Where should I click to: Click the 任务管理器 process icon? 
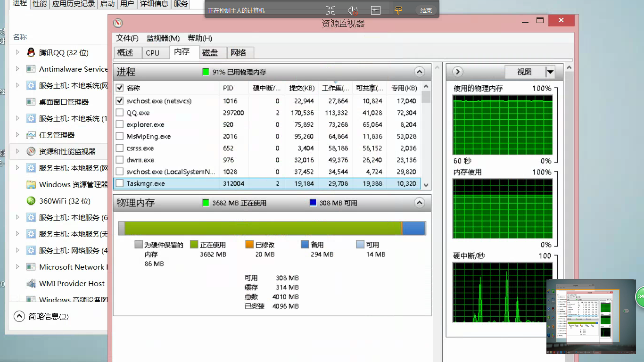tap(31, 135)
